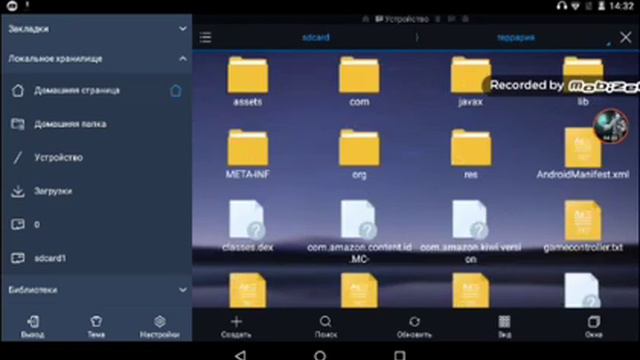The width and height of the screenshot is (640, 360).
Task: Open the com folder
Action: pyautogui.click(x=359, y=82)
